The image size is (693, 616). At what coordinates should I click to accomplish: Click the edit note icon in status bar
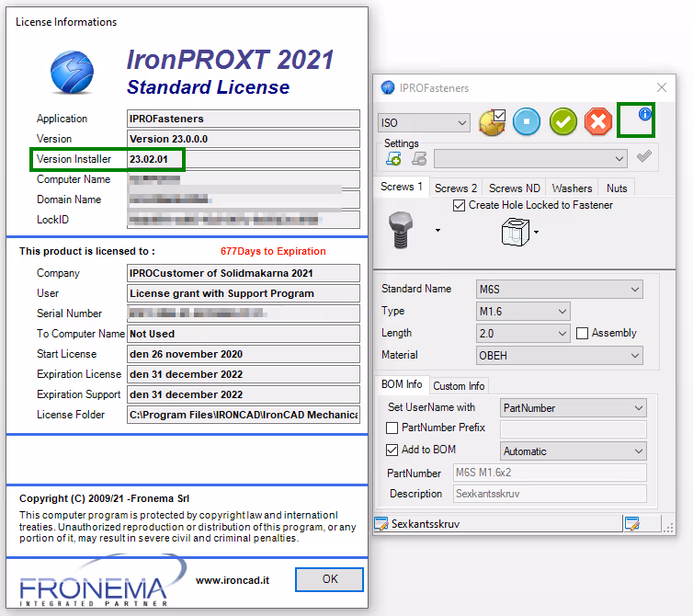coord(632,523)
